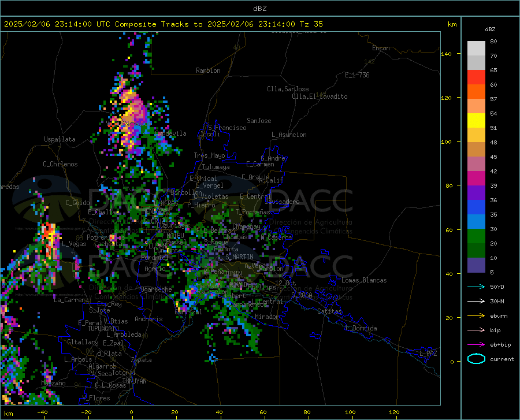
Task: Click the Tulumaya place label
Action: tap(216, 167)
